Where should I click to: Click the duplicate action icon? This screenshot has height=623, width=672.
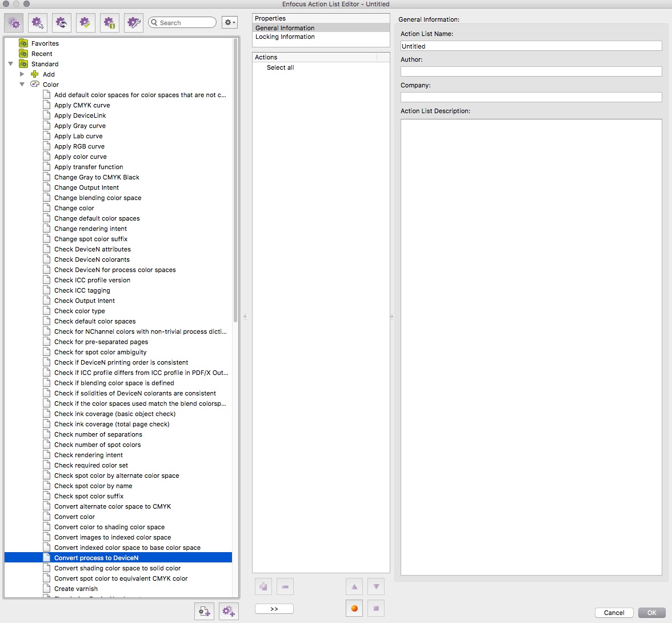pyautogui.click(x=263, y=586)
